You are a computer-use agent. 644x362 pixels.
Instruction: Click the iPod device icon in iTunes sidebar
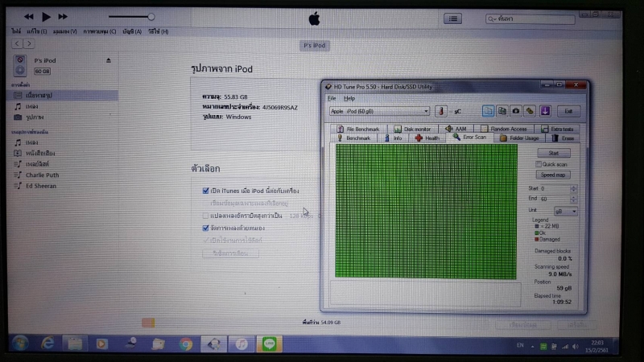pos(19,66)
